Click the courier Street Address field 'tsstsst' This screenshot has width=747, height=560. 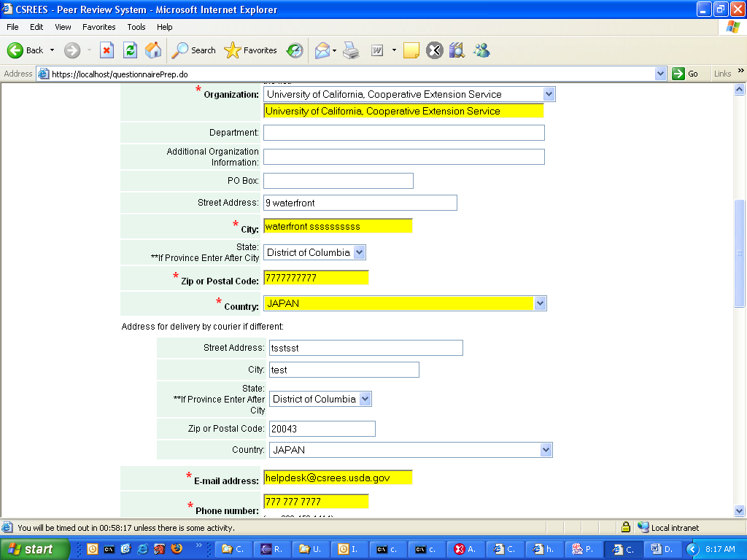click(366, 348)
